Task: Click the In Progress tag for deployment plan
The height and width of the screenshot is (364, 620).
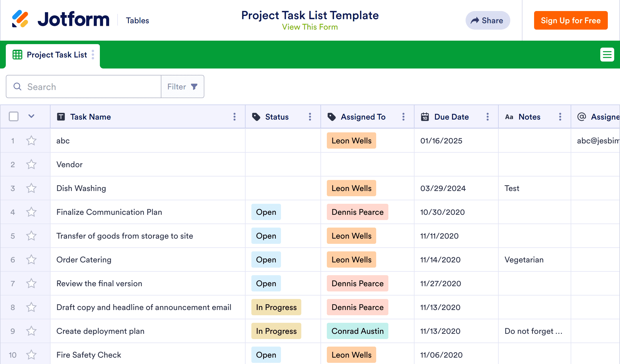Action: point(276,331)
